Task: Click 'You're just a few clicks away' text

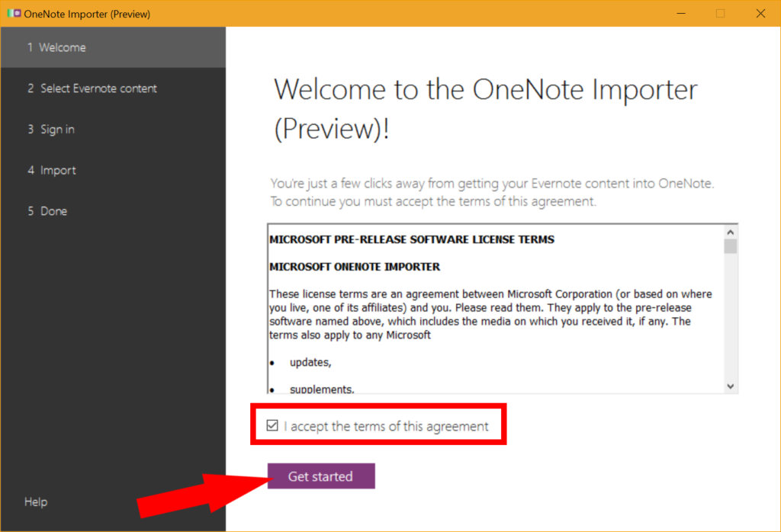Action: 492,184
